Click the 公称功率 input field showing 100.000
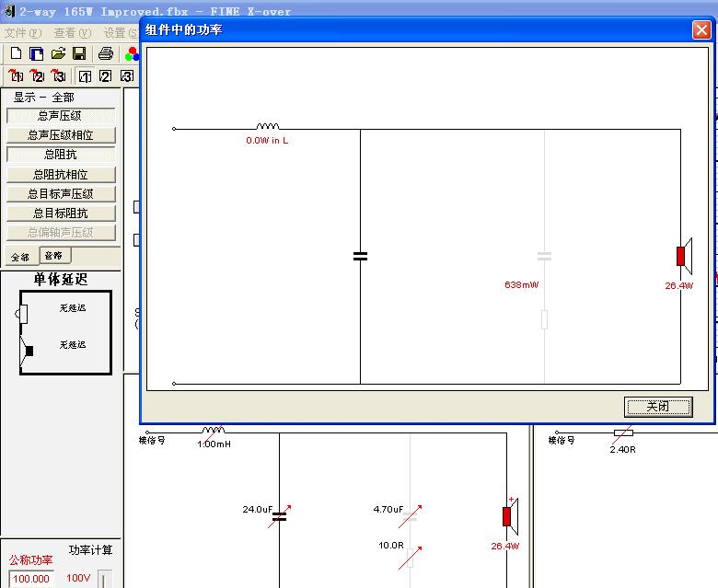This screenshot has width=718, height=588. coord(30,579)
